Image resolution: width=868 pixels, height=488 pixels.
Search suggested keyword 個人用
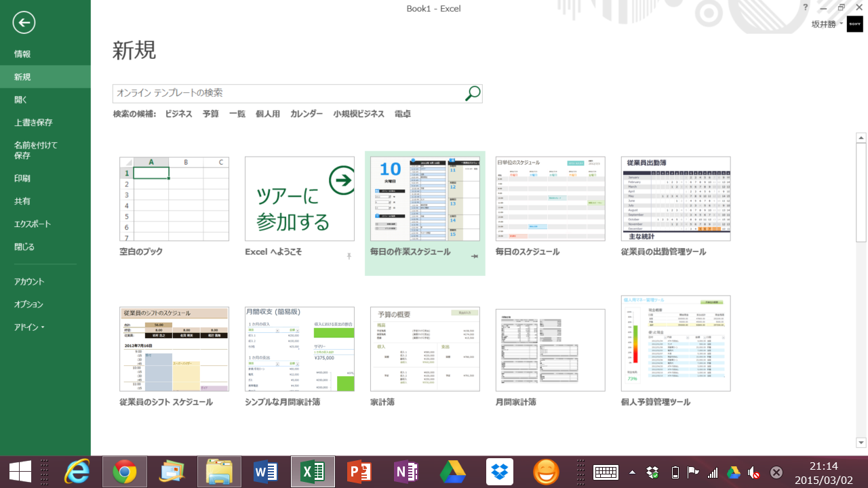pos(268,114)
